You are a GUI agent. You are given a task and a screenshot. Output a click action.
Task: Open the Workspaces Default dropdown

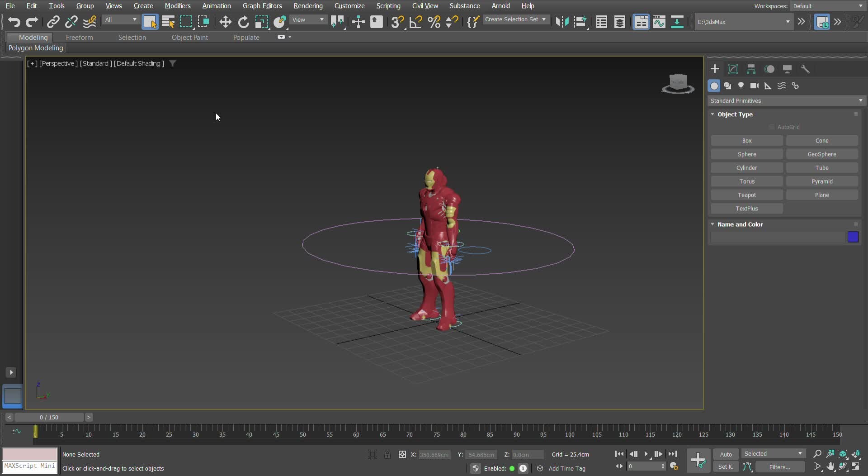point(827,6)
